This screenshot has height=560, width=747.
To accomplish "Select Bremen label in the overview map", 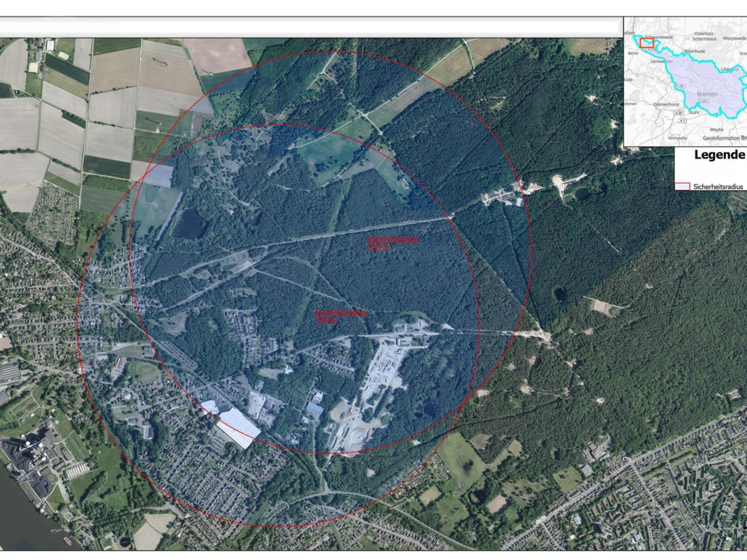I will 707,95.
